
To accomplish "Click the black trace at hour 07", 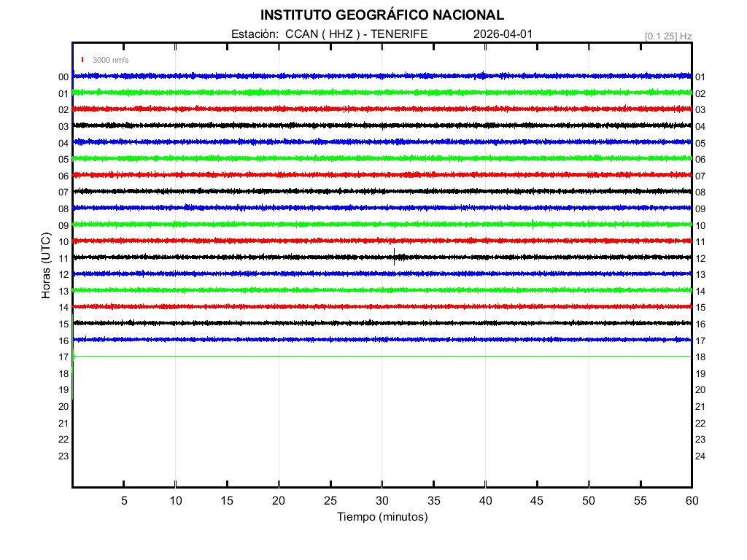I will click(292, 191).
